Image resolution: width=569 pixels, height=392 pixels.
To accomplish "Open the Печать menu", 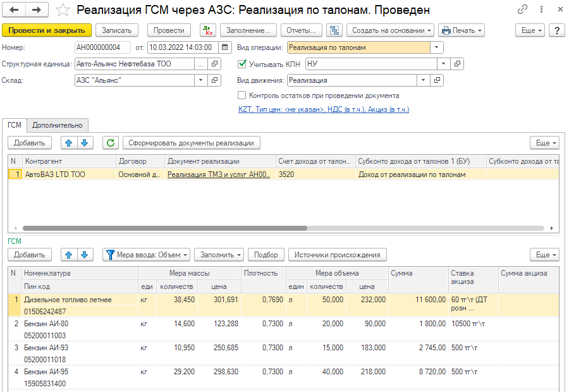I will coord(462,30).
